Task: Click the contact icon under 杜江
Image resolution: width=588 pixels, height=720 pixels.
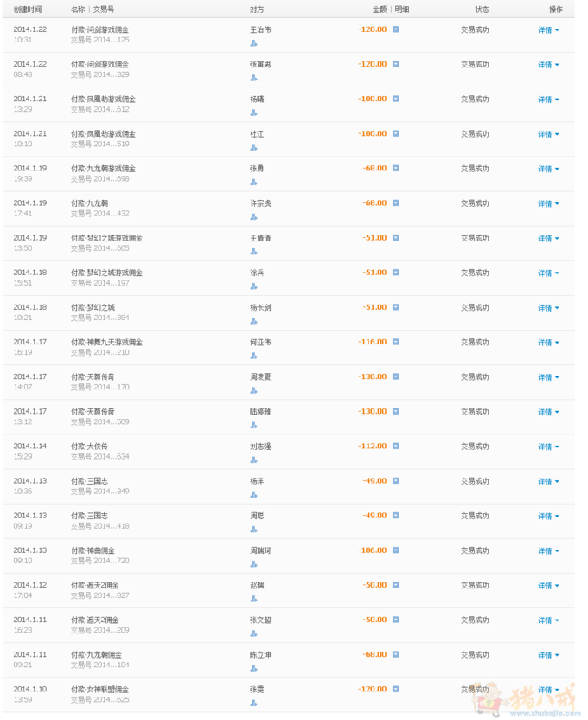Action: pyautogui.click(x=253, y=147)
